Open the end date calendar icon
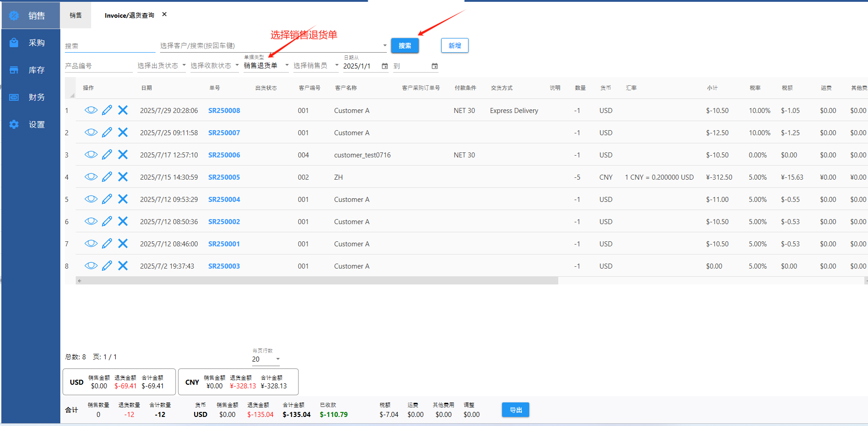The height and width of the screenshot is (426, 868). coord(434,66)
